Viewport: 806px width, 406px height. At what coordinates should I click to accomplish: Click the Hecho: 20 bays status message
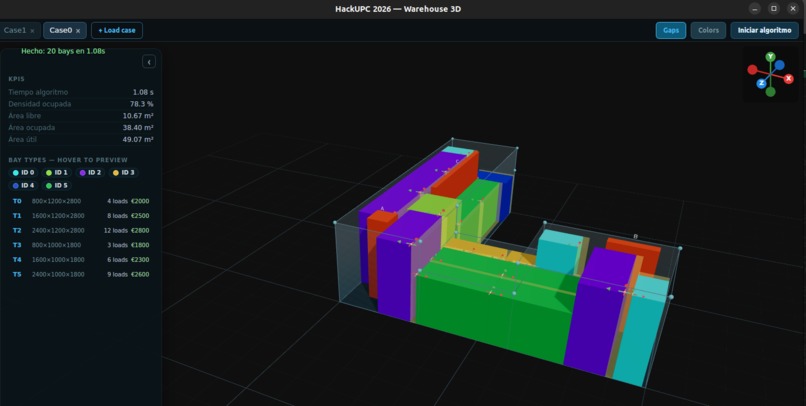point(63,51)
